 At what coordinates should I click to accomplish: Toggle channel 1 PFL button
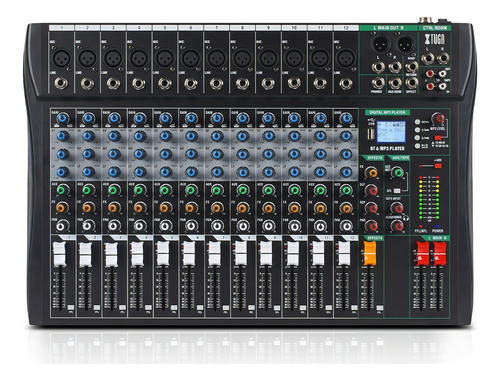tap(71, 307)
